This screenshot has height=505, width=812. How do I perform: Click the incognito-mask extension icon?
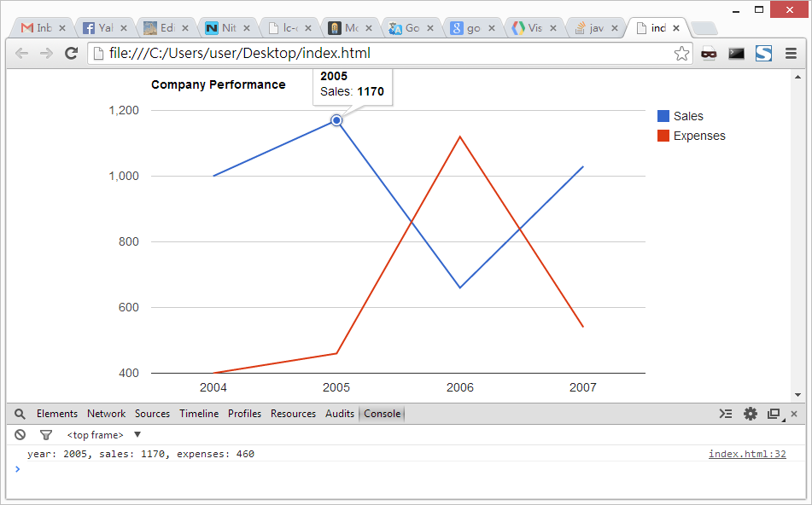pos(709,54)
